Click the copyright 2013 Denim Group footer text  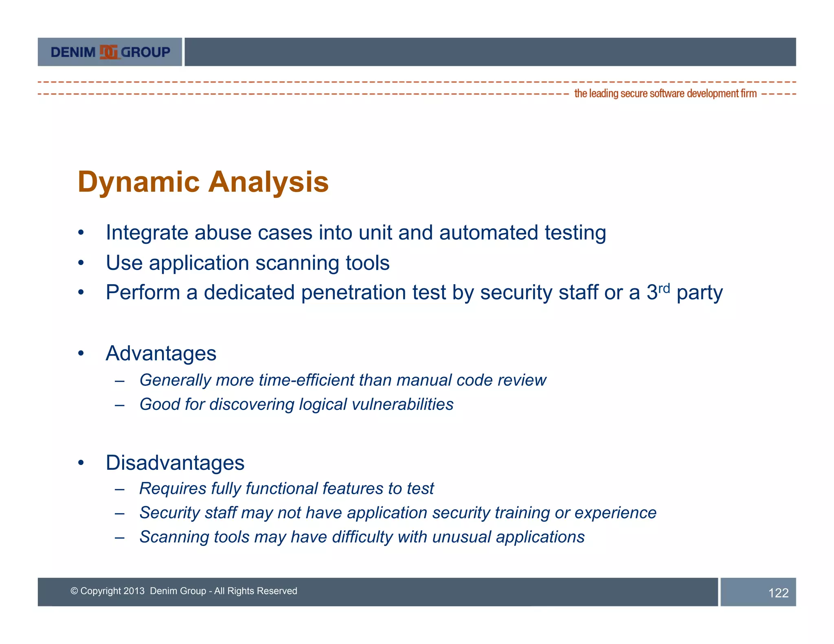pos(184,591)
